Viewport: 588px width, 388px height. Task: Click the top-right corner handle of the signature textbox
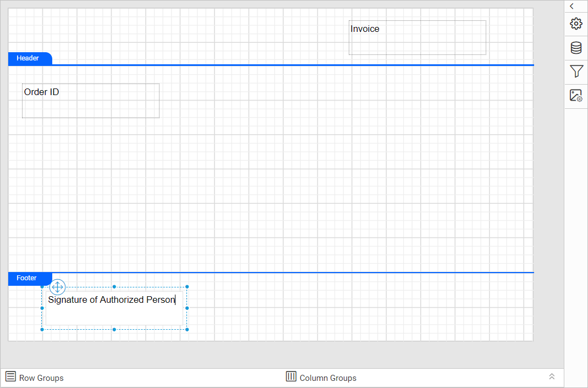click(x=187, y=286)
